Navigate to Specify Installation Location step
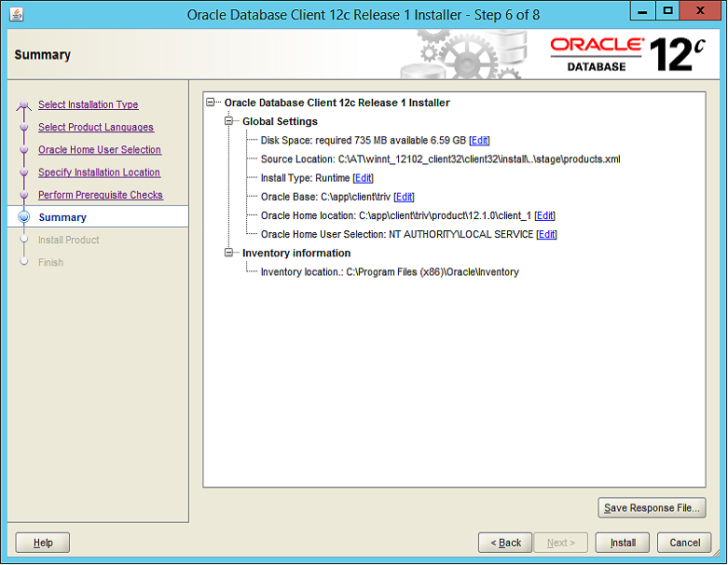 99,172
